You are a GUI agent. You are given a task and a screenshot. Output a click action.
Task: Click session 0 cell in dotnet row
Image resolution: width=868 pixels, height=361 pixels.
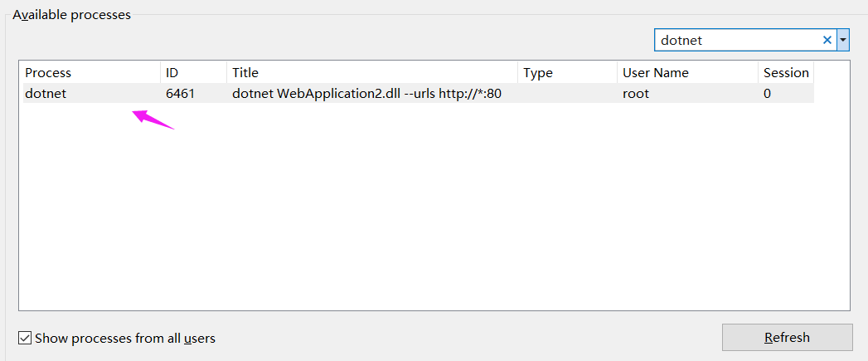tap(768, 94)
